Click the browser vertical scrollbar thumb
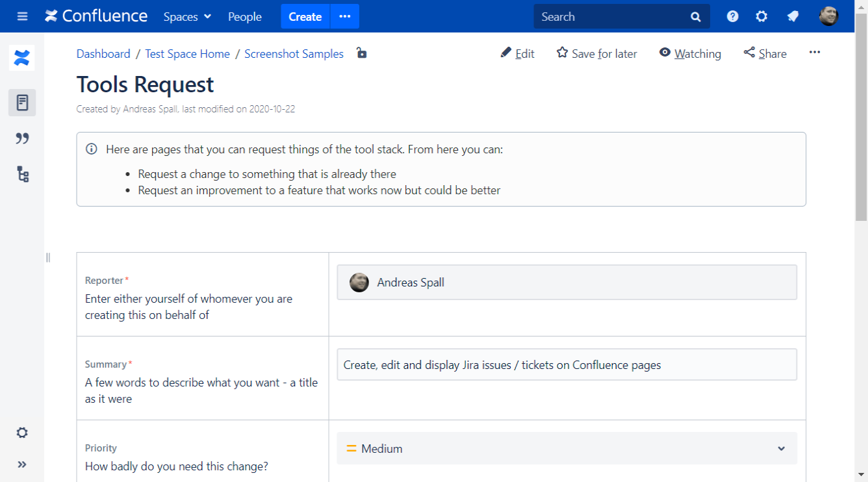The height and width of the screenshot is (482, 868). [x=861, y=117]
